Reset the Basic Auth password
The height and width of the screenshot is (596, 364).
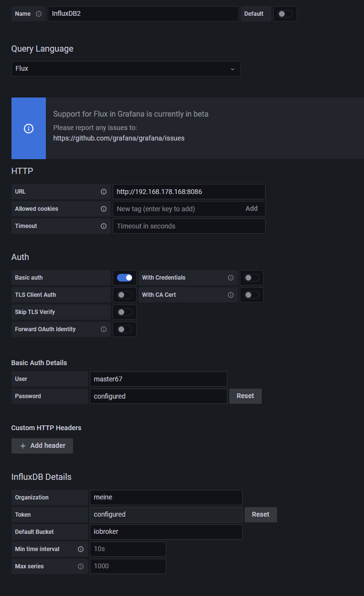point(245,396)
